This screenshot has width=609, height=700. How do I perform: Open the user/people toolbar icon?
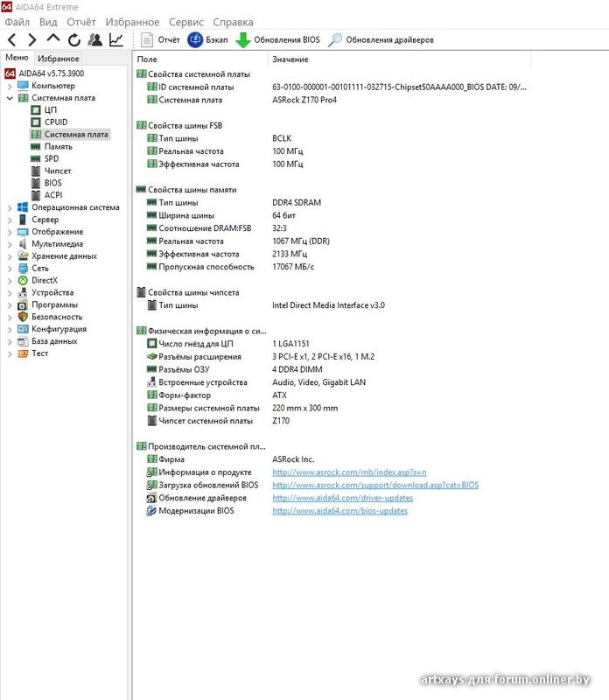pyautogui.click(x=94, y=39)
